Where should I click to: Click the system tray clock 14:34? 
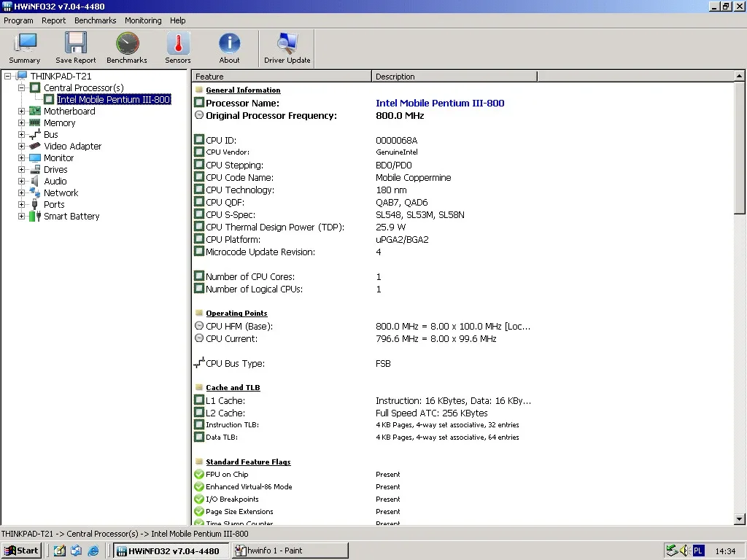(x=725, y=551)
